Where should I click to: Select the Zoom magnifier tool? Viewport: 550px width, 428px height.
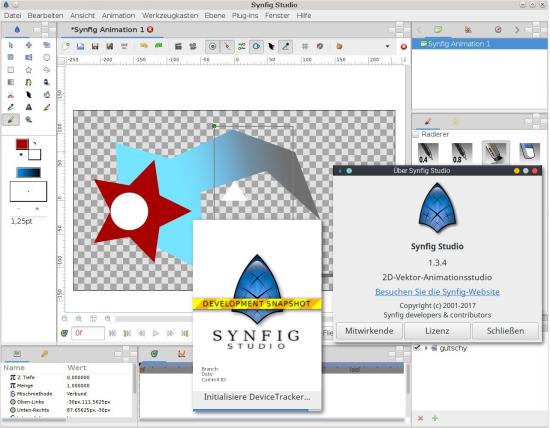pos(29,120)
